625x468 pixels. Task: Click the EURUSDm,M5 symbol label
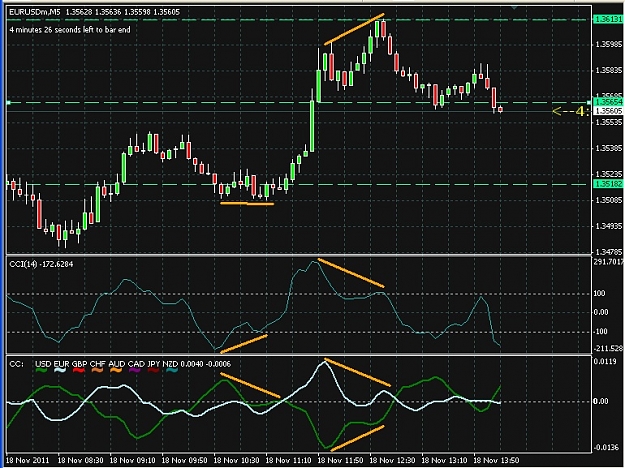35,12
